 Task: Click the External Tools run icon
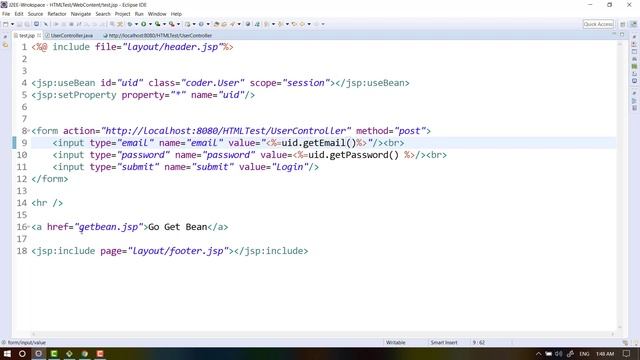[x=171, y=24]
